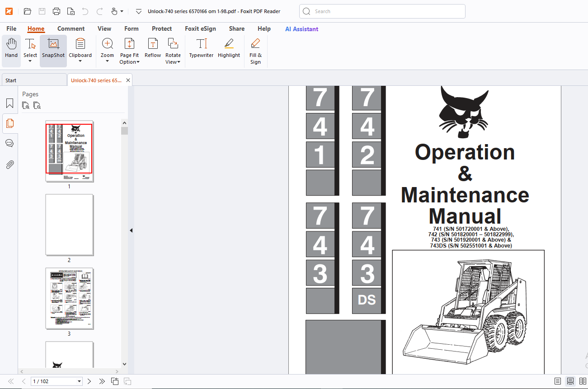Open the Share ribbon tab

click(236, 29)
